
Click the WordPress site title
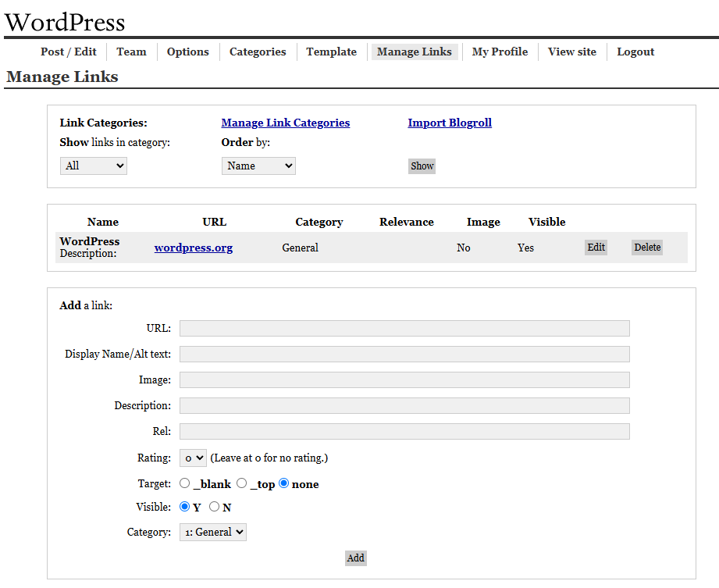click(65, 23)
